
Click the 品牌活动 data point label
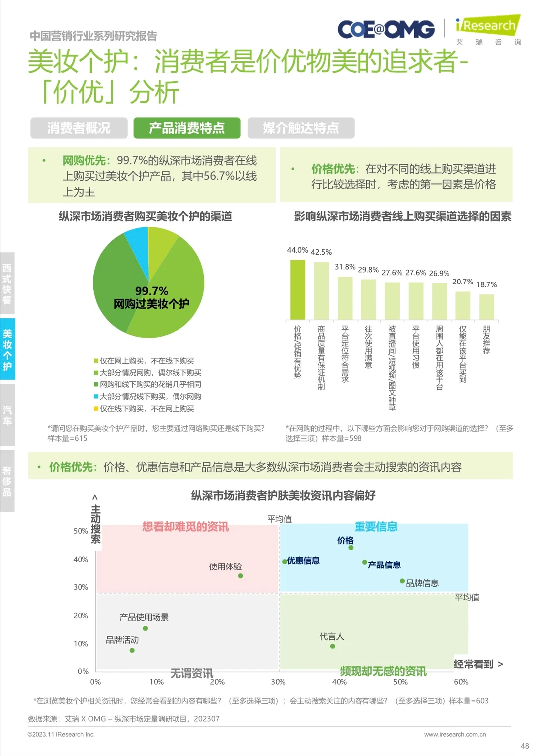click(x=122, y=640)
